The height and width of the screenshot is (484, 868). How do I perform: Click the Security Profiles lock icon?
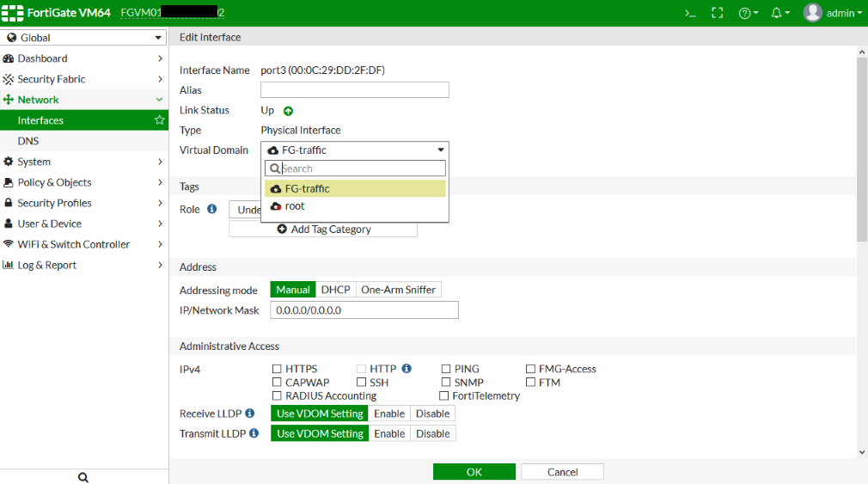(9, 203)
